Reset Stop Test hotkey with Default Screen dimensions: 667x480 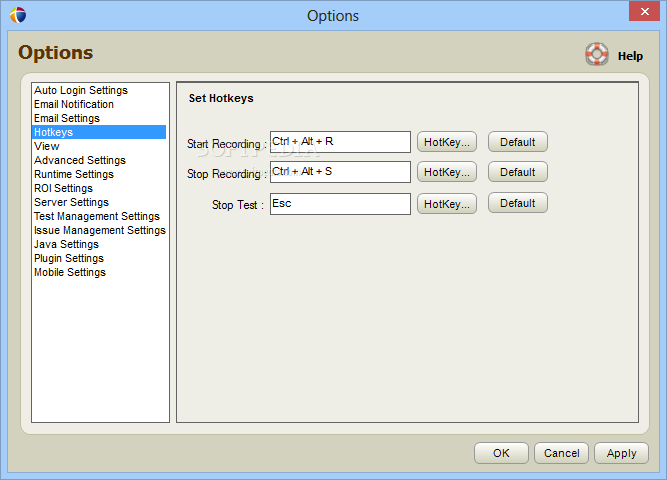tap(518, 203)
